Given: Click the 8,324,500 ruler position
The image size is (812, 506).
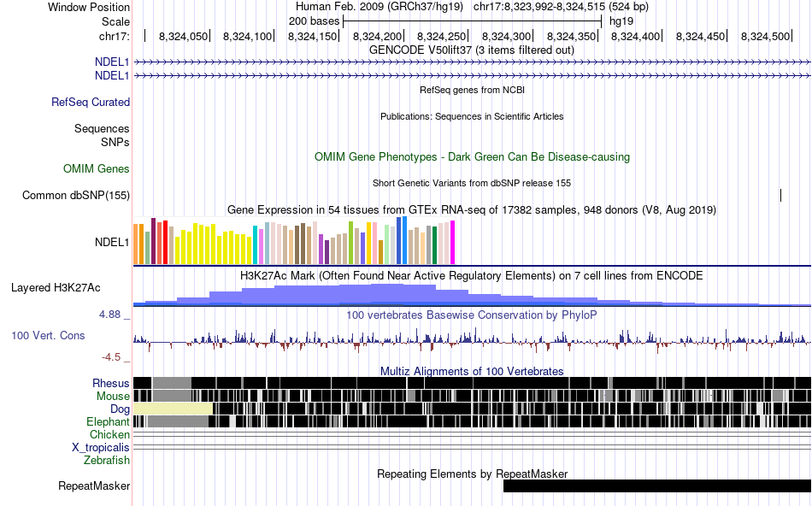Looking at the screenshot, I should [765, 36].
